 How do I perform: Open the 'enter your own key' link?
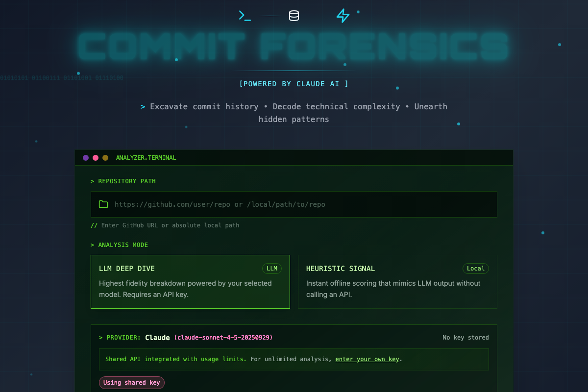coord(367,359)
